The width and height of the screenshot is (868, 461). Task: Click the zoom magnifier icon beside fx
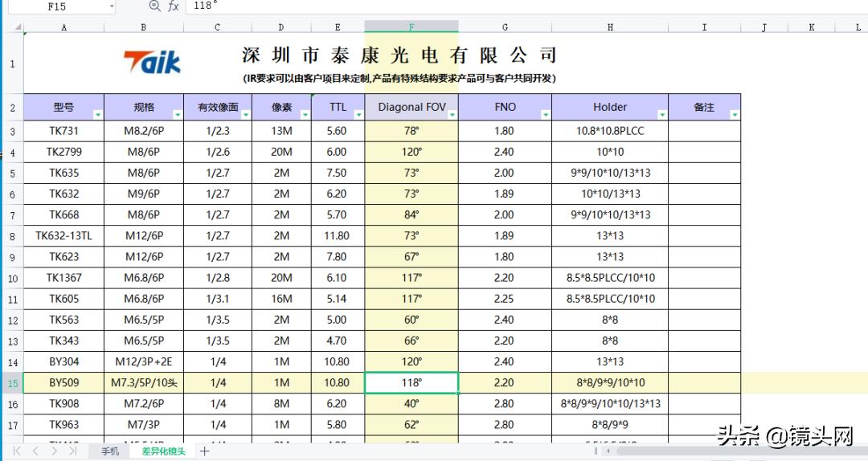154,6
